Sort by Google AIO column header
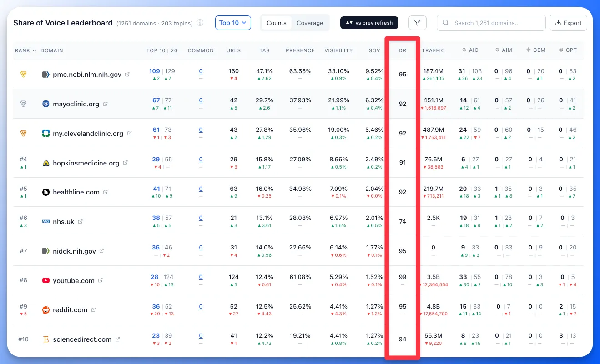This screenshot has width=600, height=364. pos(470,50)
